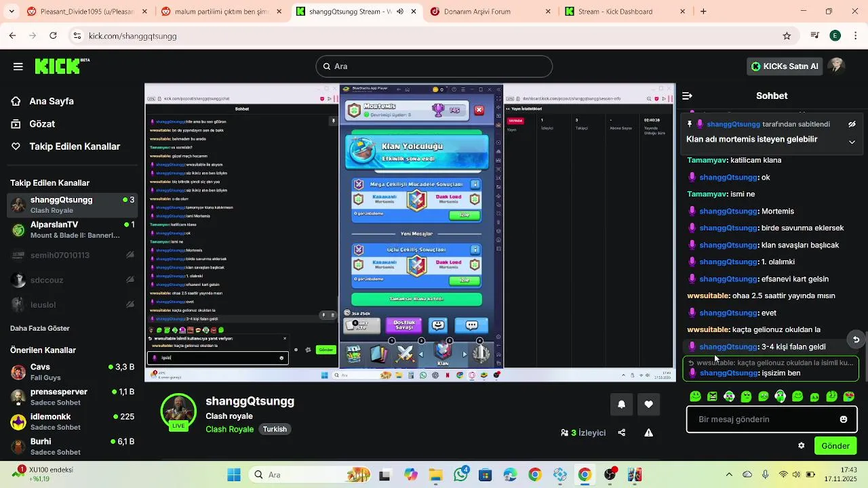Open recommended channel idlemonkk
868x488 pixels.
coord(72,422)
